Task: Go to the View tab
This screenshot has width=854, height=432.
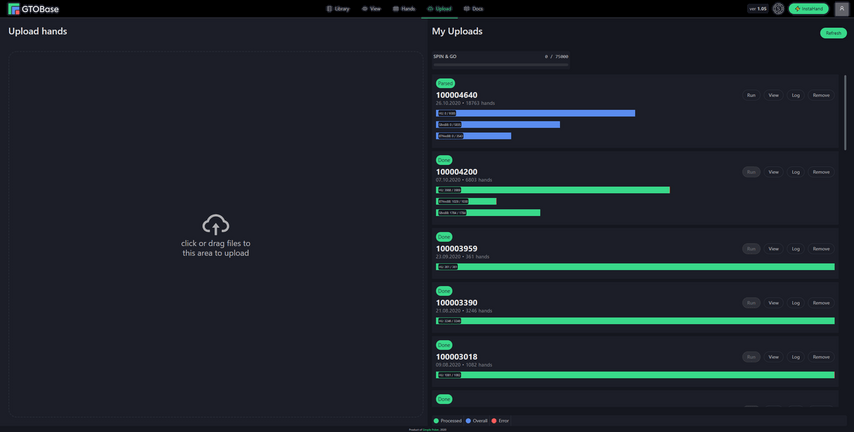Action: pyautogui.click(x=371, y=9)
